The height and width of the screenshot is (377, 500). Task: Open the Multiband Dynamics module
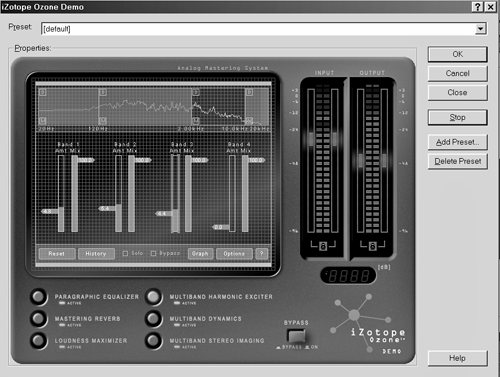click(154, 319)
